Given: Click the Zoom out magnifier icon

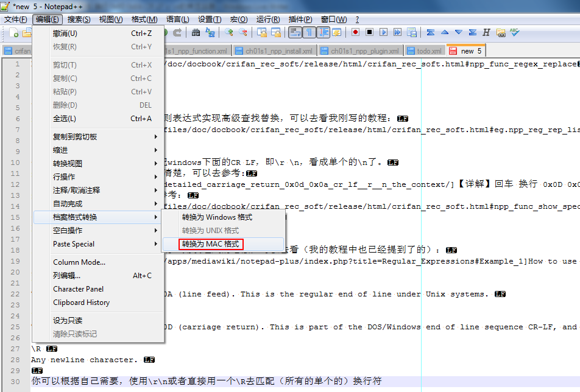Looking at the screenshot, I should [243, 32].
